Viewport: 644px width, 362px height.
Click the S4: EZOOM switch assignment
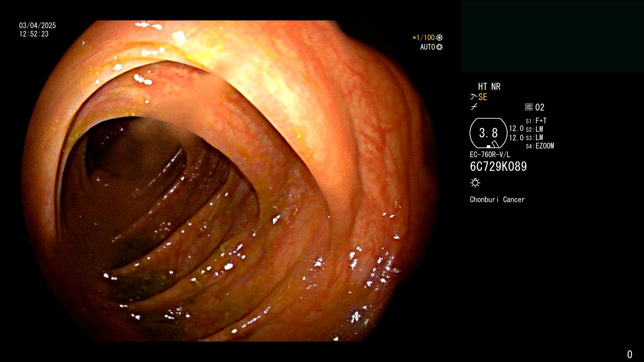click(540, 146)
